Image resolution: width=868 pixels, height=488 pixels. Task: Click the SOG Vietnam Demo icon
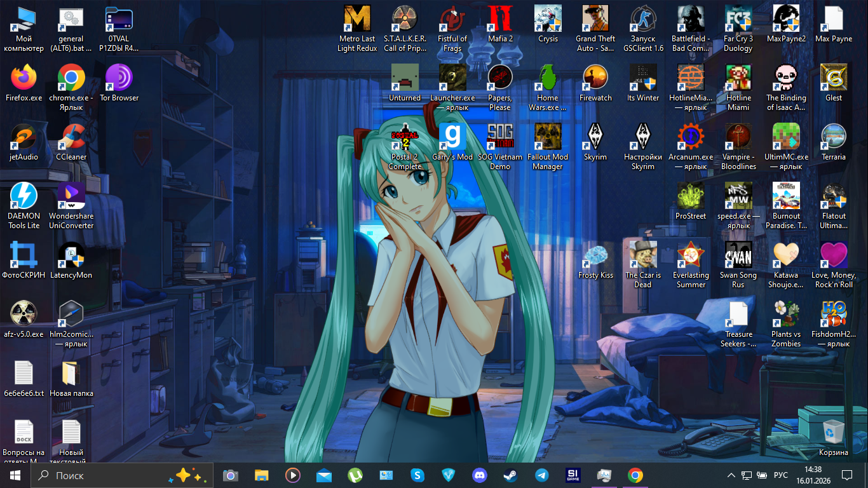pos(500,147)
